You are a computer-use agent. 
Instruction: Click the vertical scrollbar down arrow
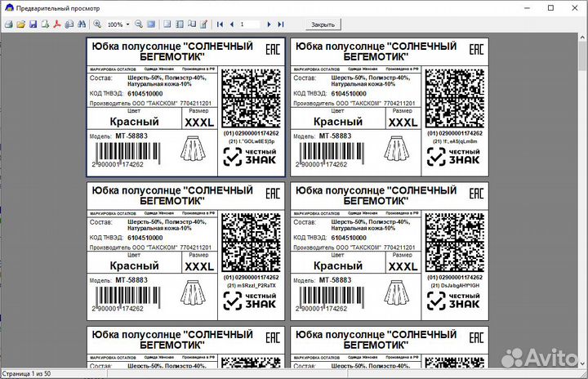point(583,363)
